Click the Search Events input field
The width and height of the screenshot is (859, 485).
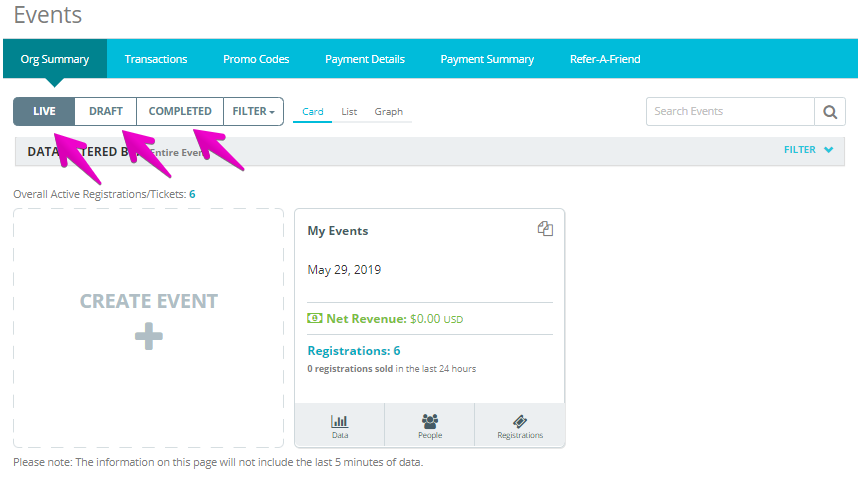pos(730,112)
